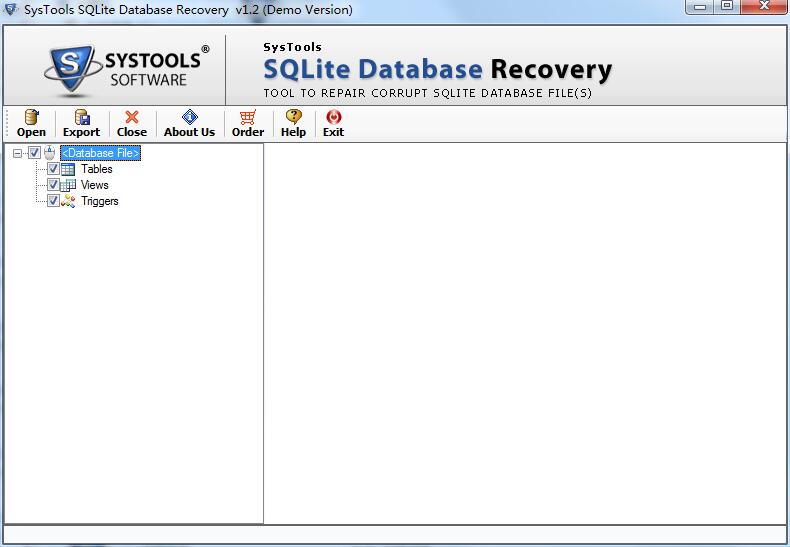Select the <Database File> tree item

click(100, 153)
